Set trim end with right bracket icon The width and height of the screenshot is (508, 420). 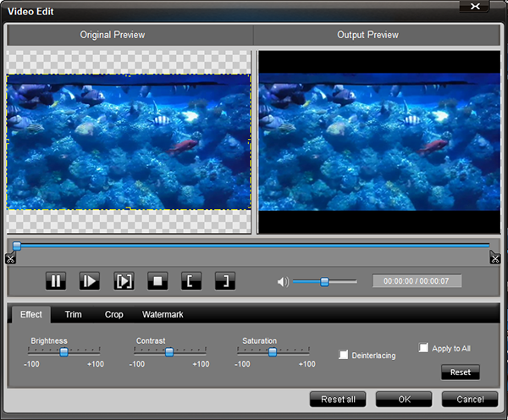coord(225,281)
